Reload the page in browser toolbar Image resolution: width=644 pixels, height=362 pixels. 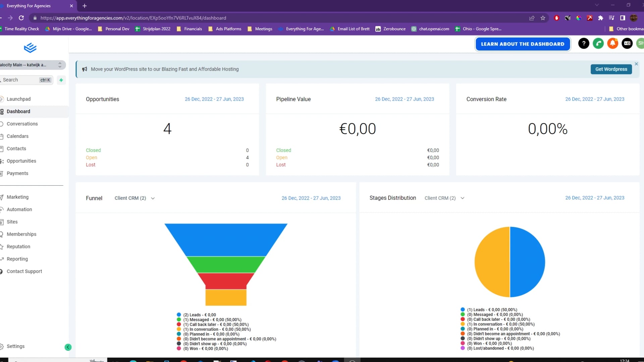(x=21, y=18)
